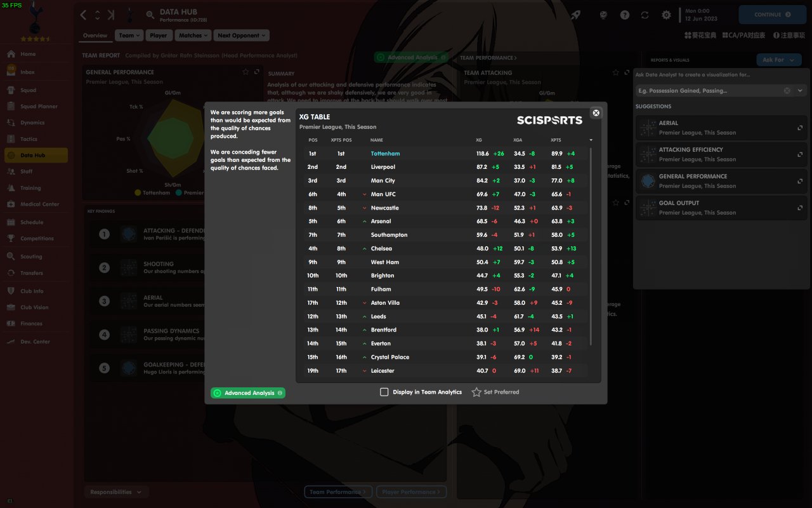The image size is (812, 508).
Task: Switch to the Overview tab
Action: click(x=95, y=36)
